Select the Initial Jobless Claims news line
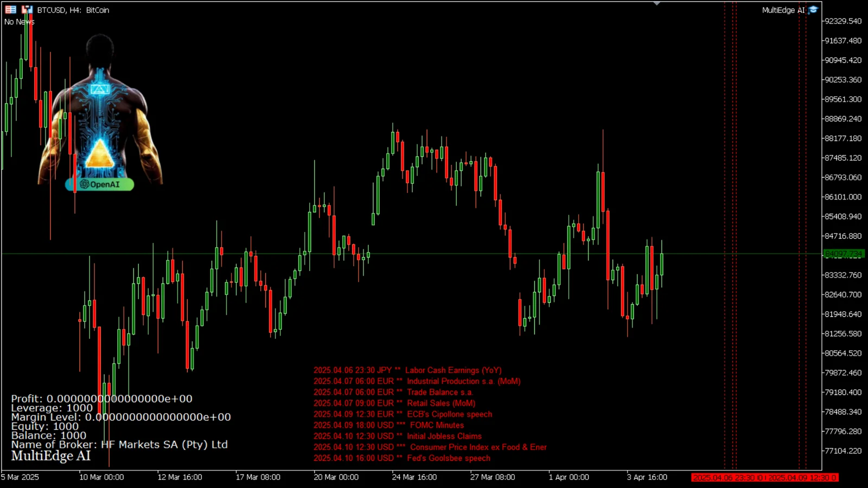The height and width of the screenshot is (488, 868). (398, 436)
